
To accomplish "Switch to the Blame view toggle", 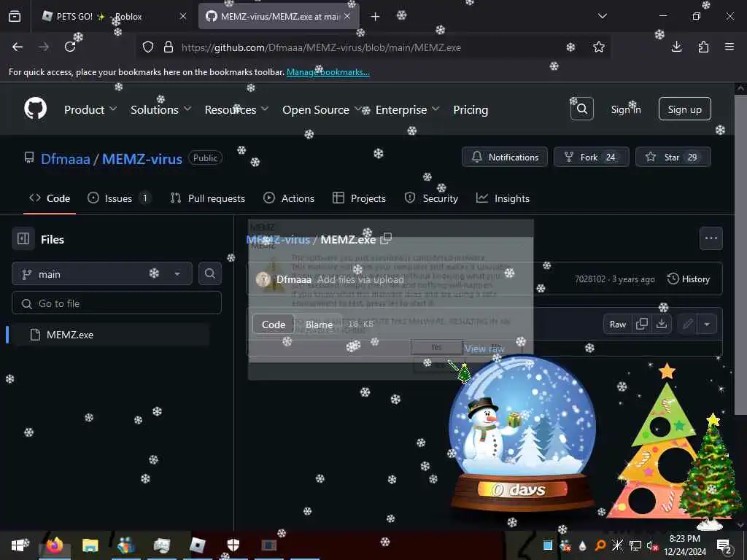I will 319,324.
